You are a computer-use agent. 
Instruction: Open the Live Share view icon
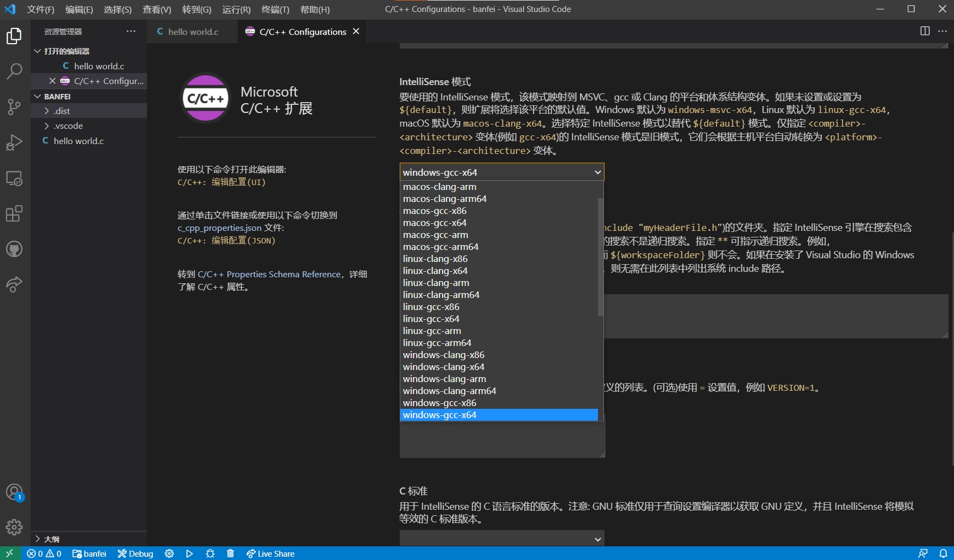(14, 284)
